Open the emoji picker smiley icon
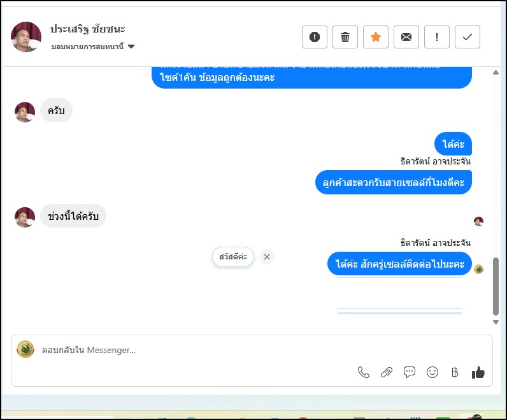Image resolution: width=507 pixels, height=420 pixels. pos(432,372)
